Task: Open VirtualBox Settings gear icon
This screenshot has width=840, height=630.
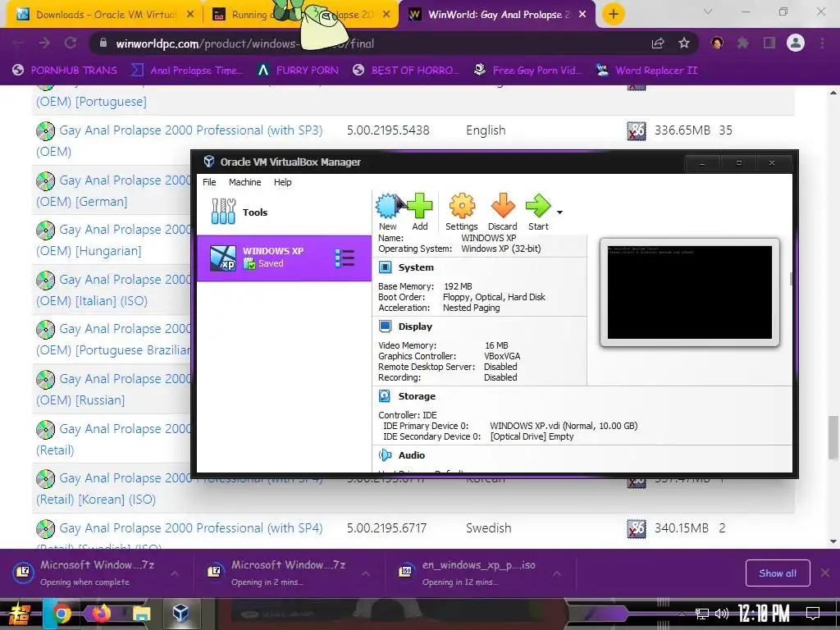Action: tap(461, 212)
